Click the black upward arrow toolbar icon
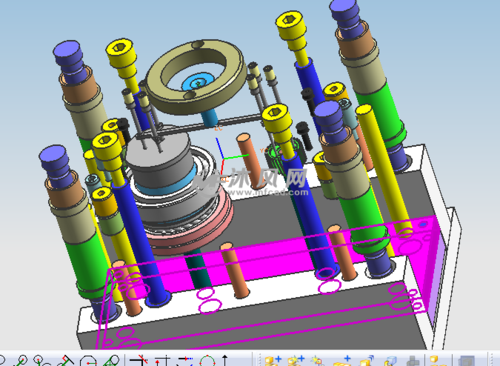The height and width of the screenshot is (366, 500). point(225,361)
